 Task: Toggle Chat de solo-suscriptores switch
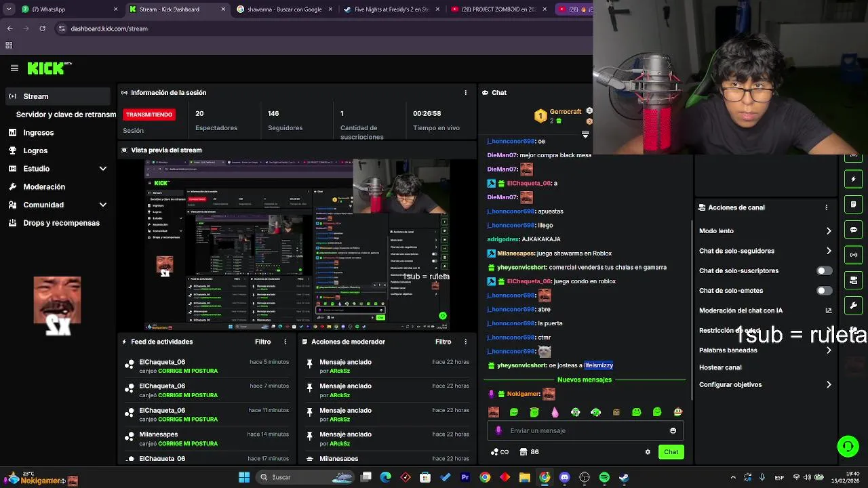click(x=824, y=270)
